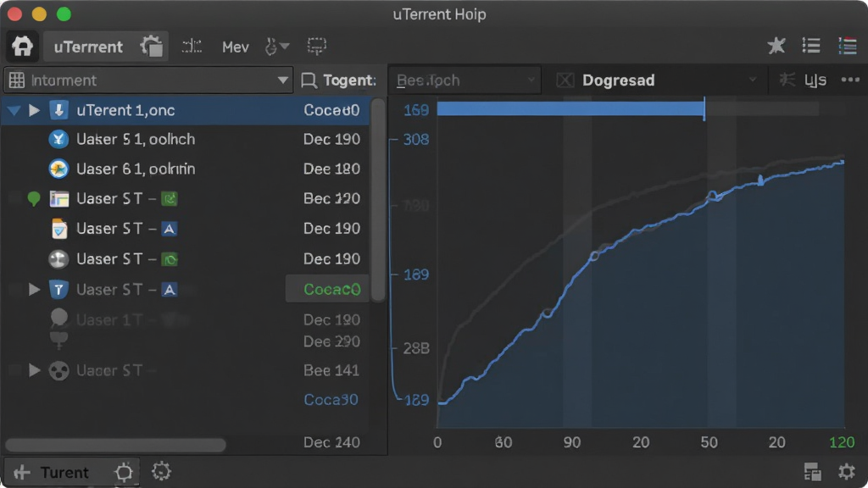Click the dimmed trophy icon

click(59, 341)
